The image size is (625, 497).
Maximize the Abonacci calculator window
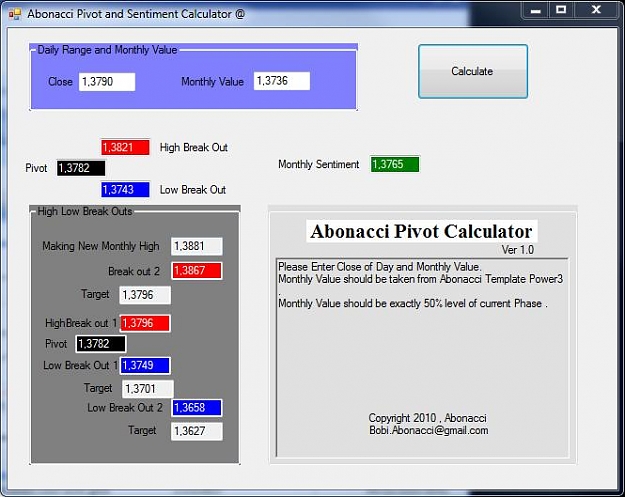point(561,10)
